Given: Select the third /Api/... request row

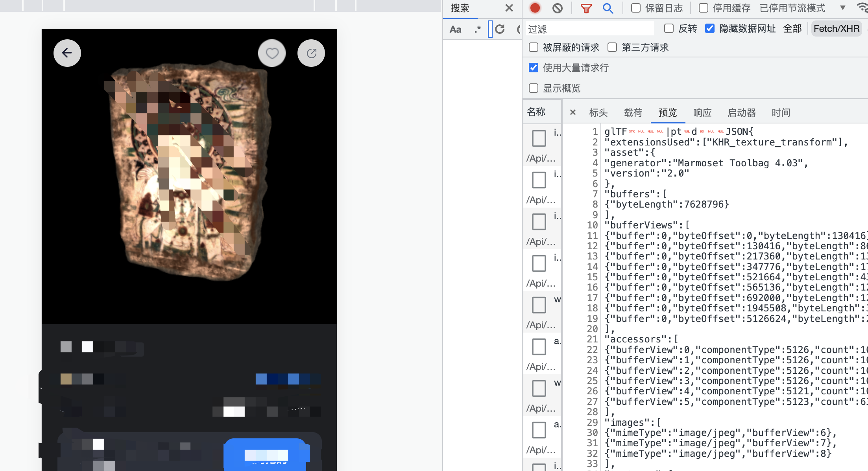Looking at the screenshot, I should (542, 228).
